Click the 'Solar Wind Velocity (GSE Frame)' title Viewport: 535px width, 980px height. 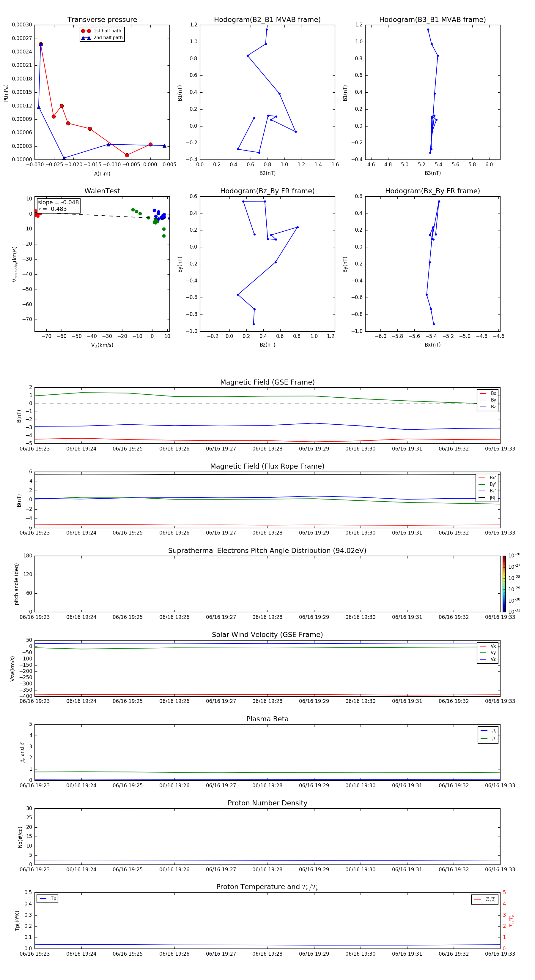tap(267, 635)
